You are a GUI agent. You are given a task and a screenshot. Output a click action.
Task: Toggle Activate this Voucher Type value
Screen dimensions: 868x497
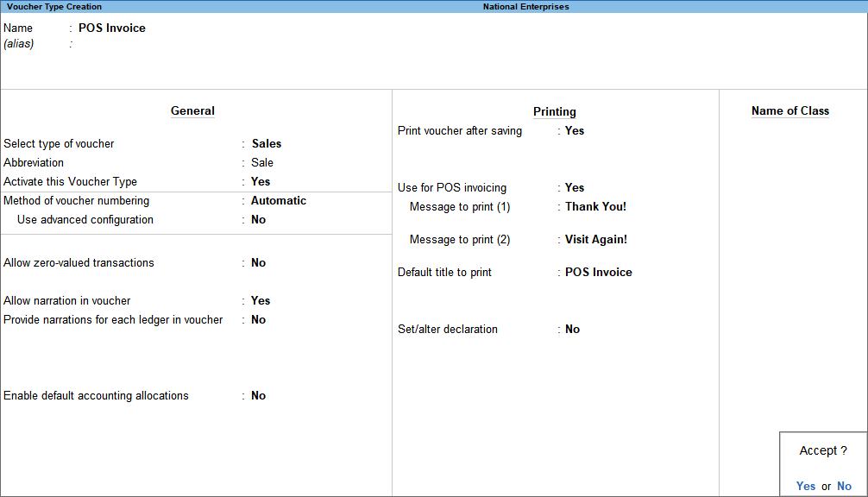click(x=261, y=181)
